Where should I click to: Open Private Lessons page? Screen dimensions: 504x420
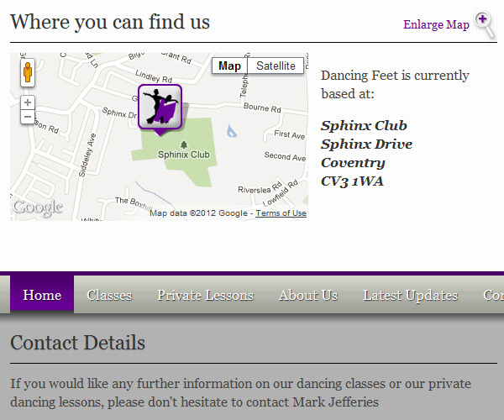tap(205, 295)
